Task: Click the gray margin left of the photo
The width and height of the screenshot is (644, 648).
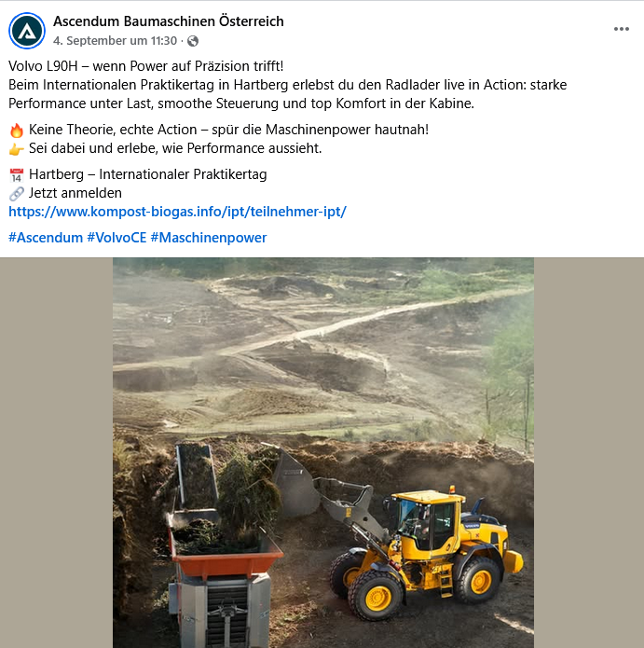Action: click(x=56, y=452)
